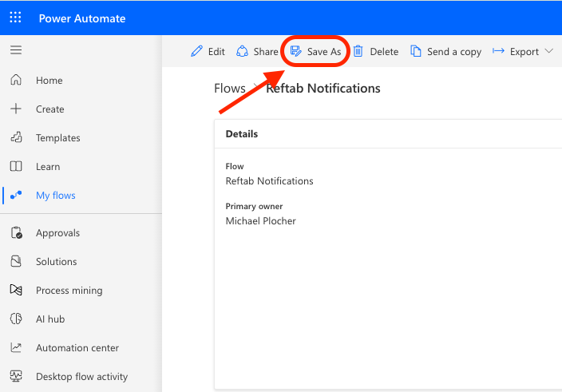Viewport: 562px width, 392px height.
Task: Click the Export label in the toolbar
Action: pyautogui.click(x=524, y=52)
